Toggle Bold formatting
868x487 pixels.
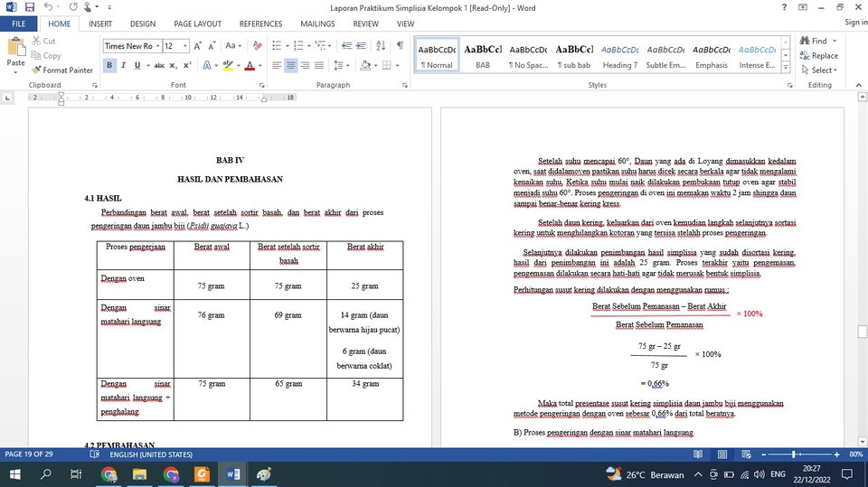[109, 65]
